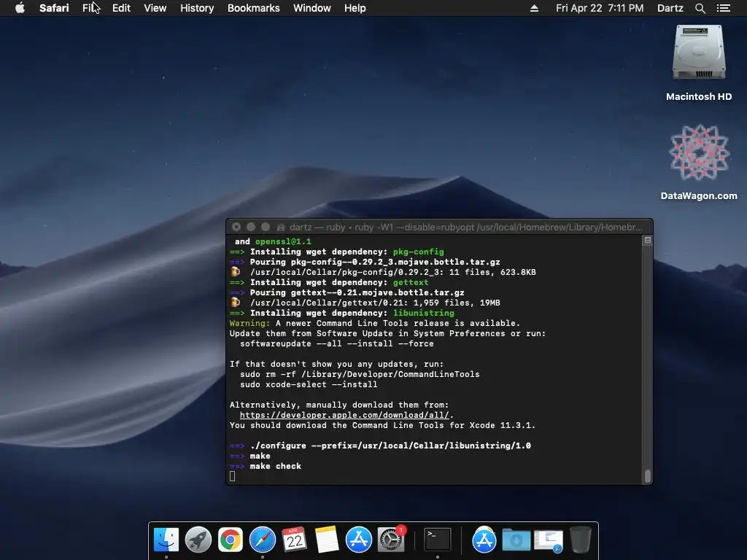Click the Terminal vertical scrollbar thumb
Screen dimensions: 747x560
click(648, 475)
